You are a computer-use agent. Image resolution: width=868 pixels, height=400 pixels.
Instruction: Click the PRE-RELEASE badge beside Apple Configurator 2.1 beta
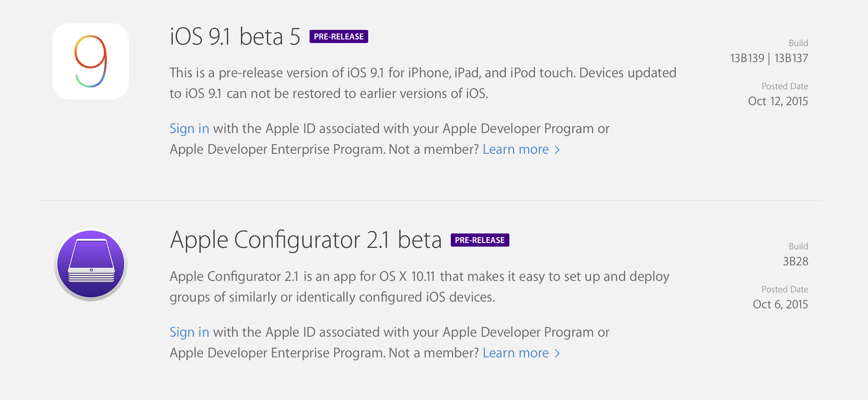coord(480,240)
